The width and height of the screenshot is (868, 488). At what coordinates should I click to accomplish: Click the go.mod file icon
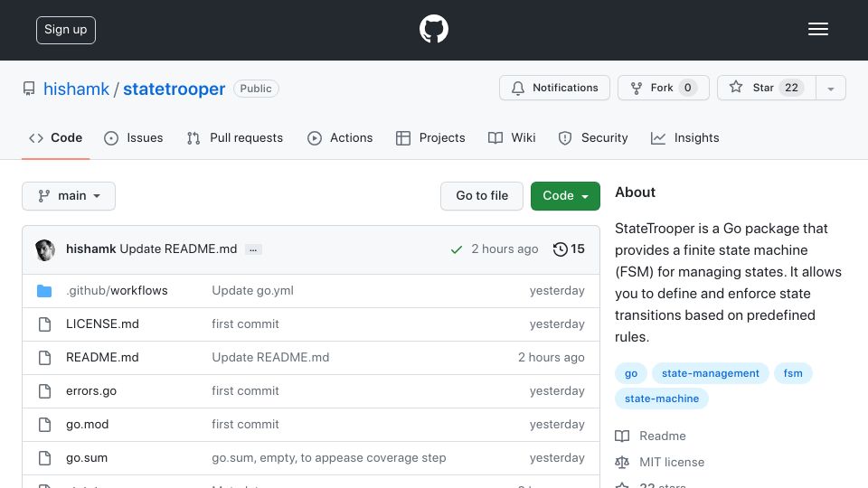coord(44,425)
